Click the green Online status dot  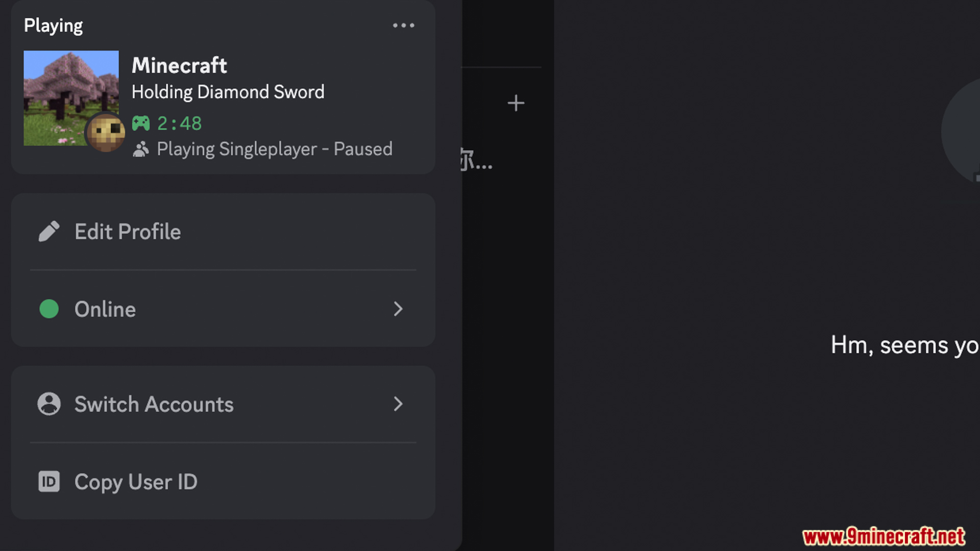click(x=49, y=309)
